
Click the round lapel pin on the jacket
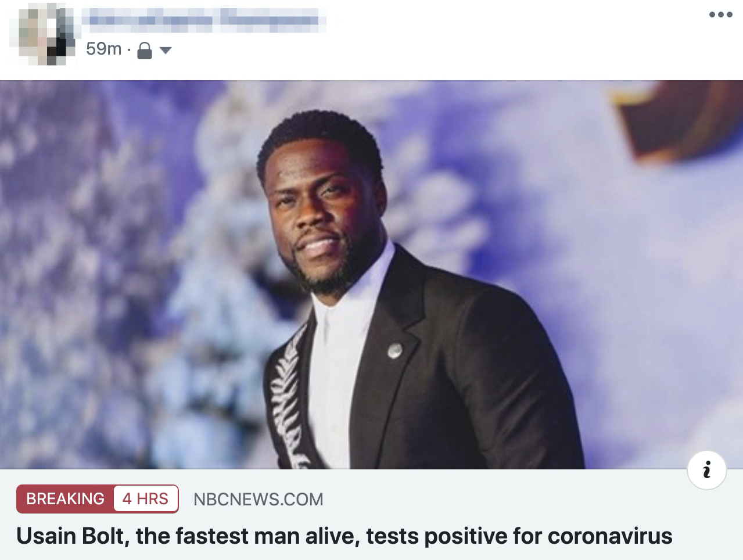(x=394, y=350)
